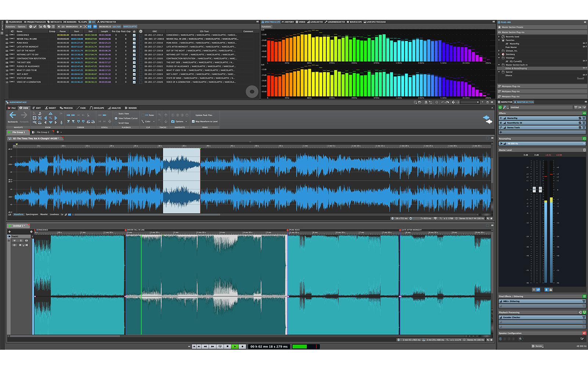The image size is (588, 370).
Task: Switch to the INSPECTOR tab
Action: click(x=505, y=102)
